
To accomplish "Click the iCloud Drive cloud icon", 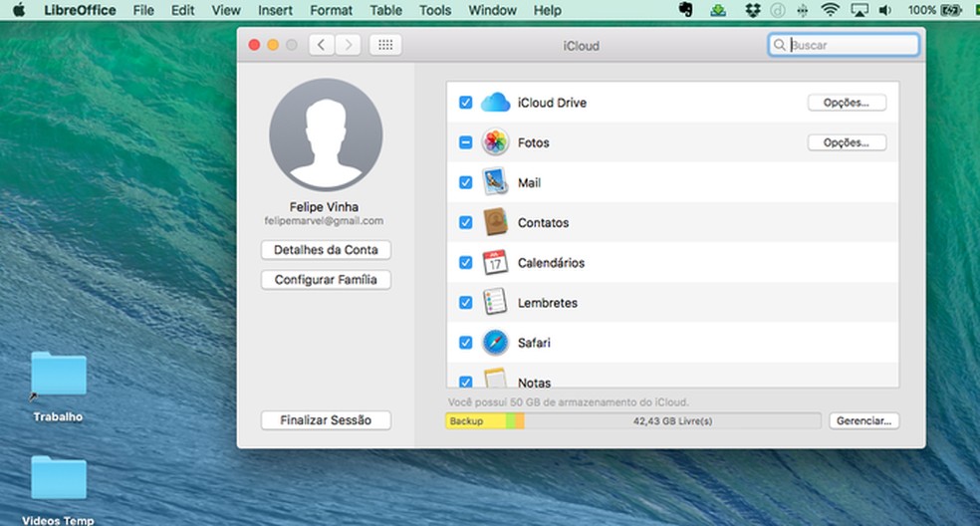I will [495, 103].
